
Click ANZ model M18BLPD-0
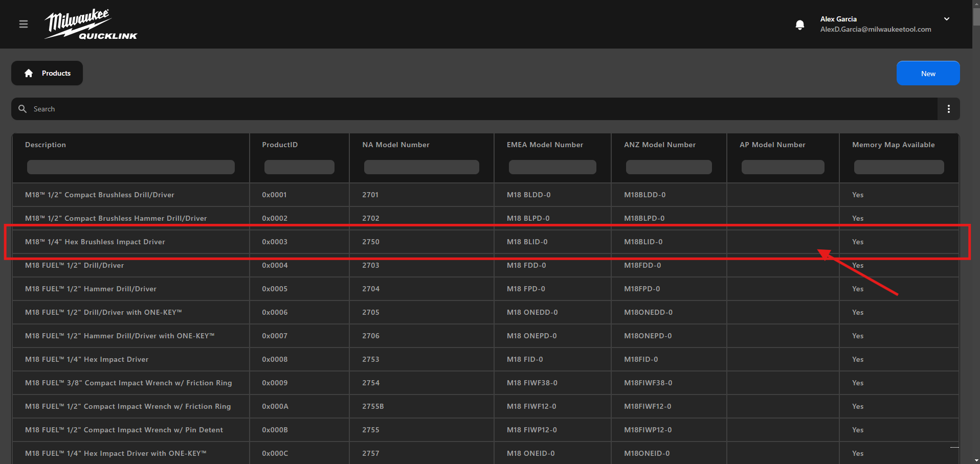pos(644,218)
